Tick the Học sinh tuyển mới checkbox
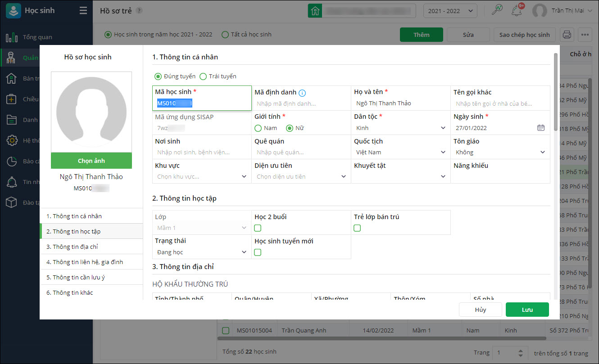 pos(258,252)
